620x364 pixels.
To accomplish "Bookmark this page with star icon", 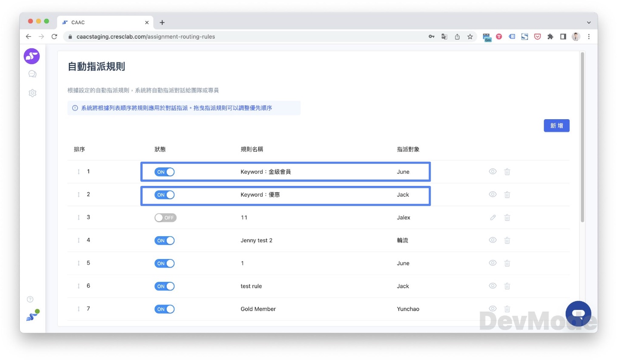I will pos(470,37).
